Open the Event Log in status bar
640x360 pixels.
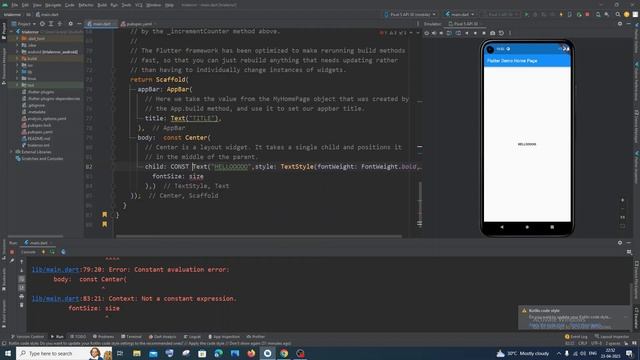click(x=576, y=337)
